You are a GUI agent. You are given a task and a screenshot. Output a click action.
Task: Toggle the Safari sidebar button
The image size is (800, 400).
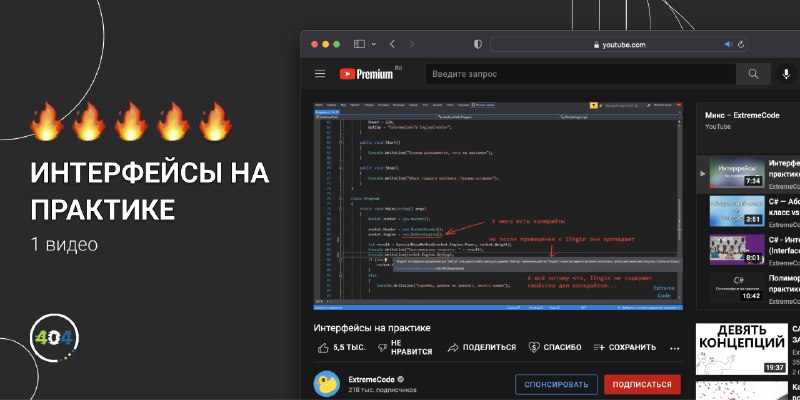tap(359, 44)
